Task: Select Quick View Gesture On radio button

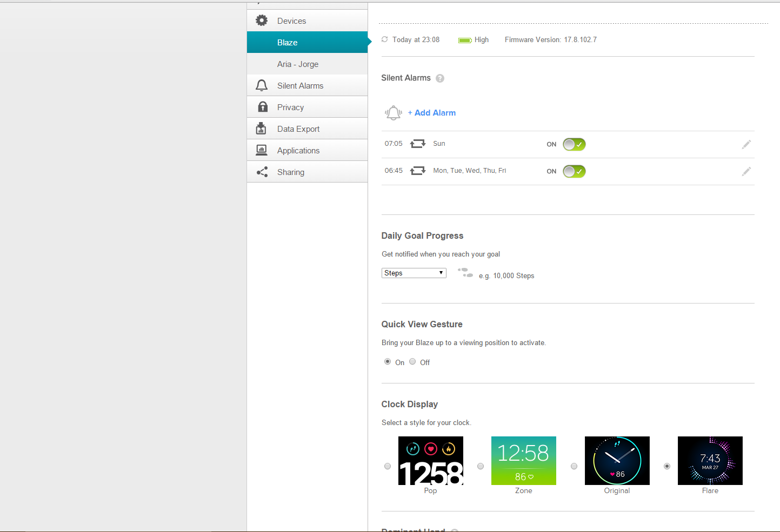Action: [x=388, y=361]
